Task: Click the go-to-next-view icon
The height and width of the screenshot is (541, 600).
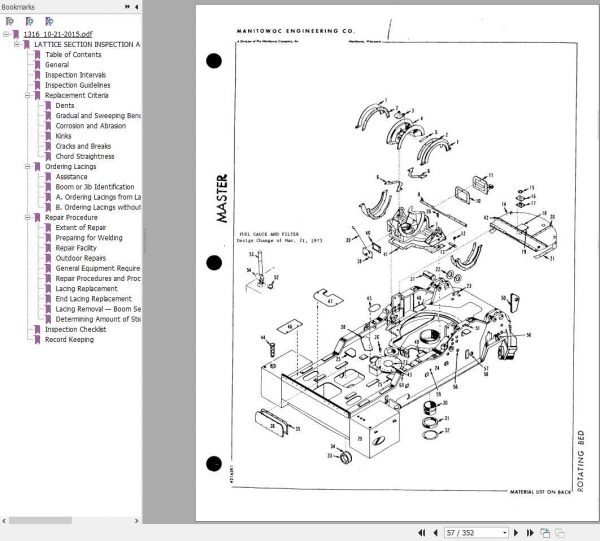Action: pyautogui.click(x=560, y=533)
